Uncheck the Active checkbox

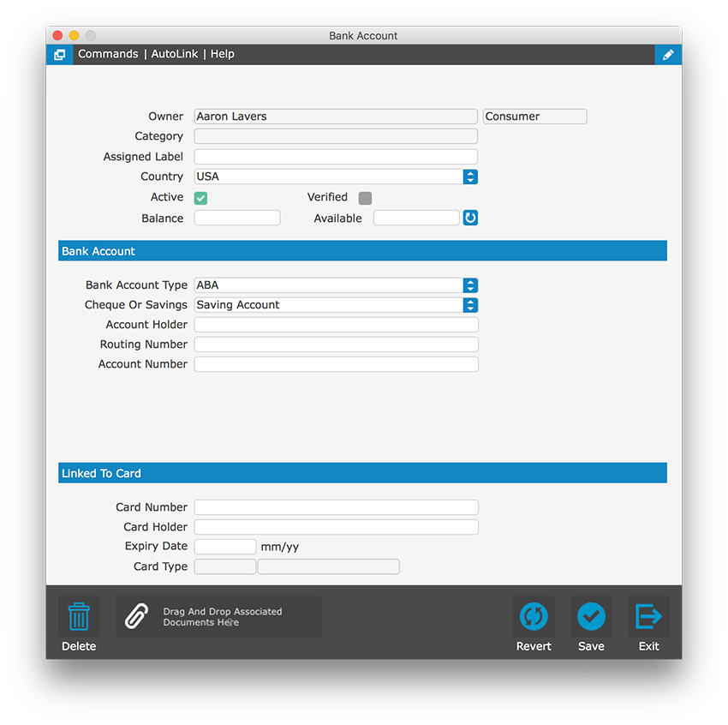coord(201,198)
